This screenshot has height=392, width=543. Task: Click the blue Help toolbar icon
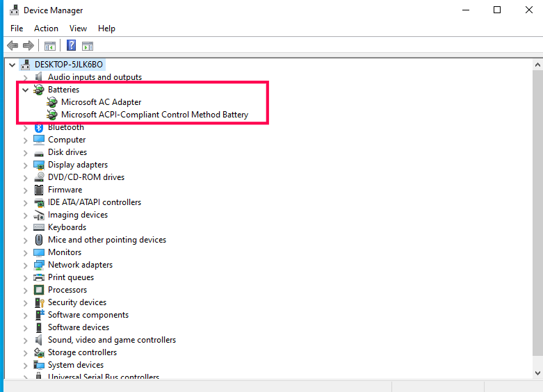tap(72, 45)
